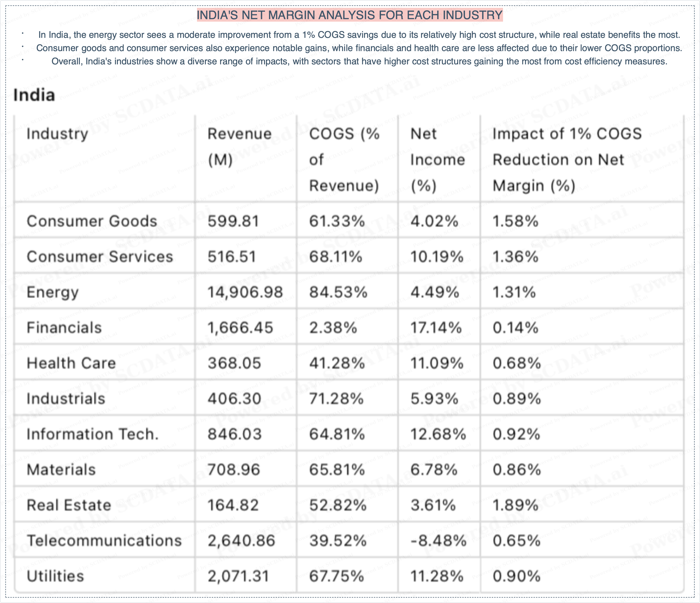This screenshot has width=700, height=603.
Task: Click Energy revenue value 14,906.98
Action: coord(245,292)
